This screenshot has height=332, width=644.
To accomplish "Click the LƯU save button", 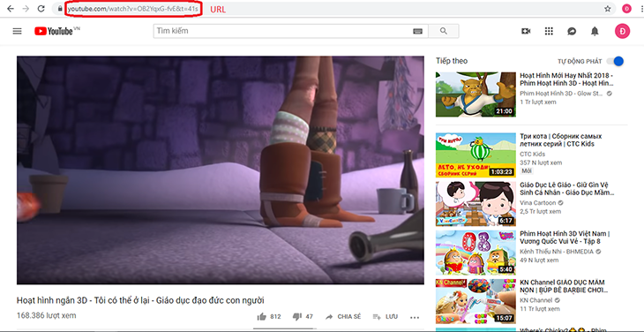I will click(x=386, y=317).
